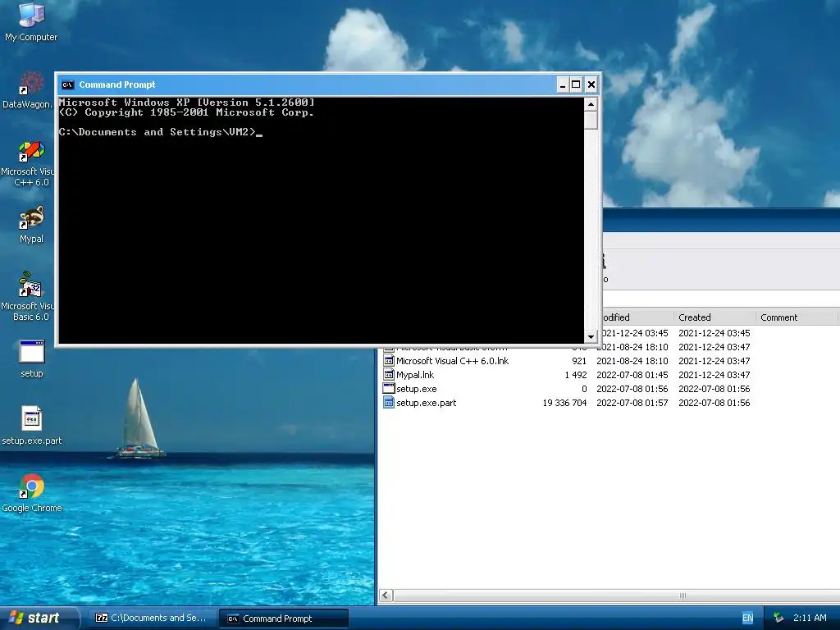
Task: Click the 1 492 size value
Action: [575, 375]
